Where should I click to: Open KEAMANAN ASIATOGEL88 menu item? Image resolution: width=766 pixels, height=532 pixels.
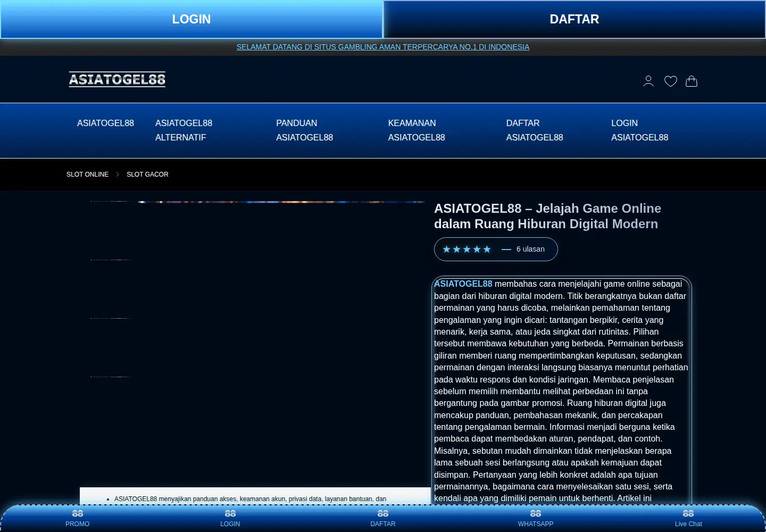[x=417, y=130]
